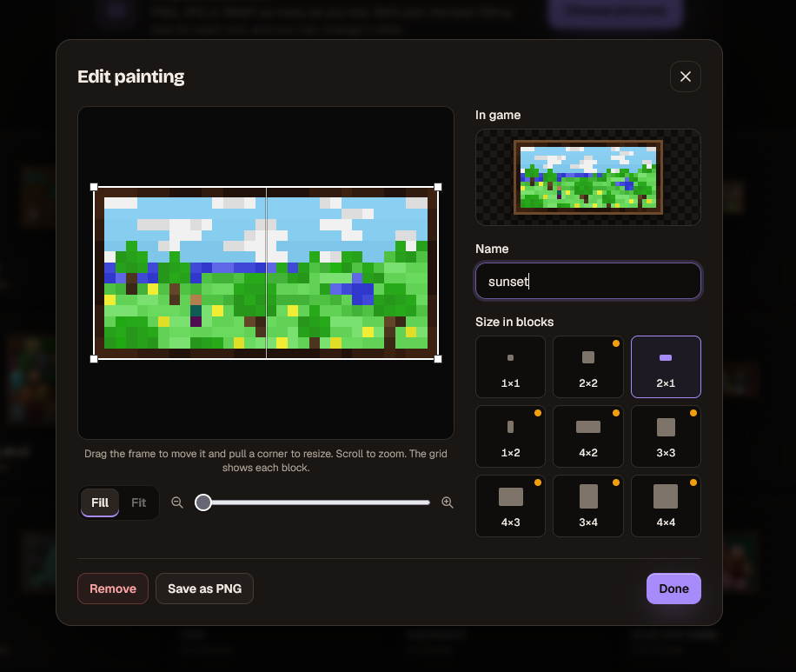Click the zoom slider handle

(203, 502)
